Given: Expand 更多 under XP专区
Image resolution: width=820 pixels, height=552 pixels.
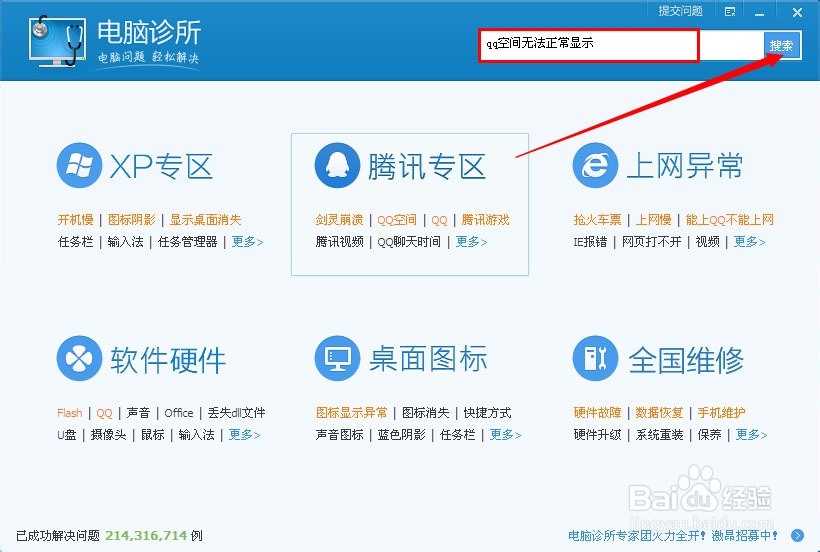Looking at the screenshot, I should tap(247, 242).
